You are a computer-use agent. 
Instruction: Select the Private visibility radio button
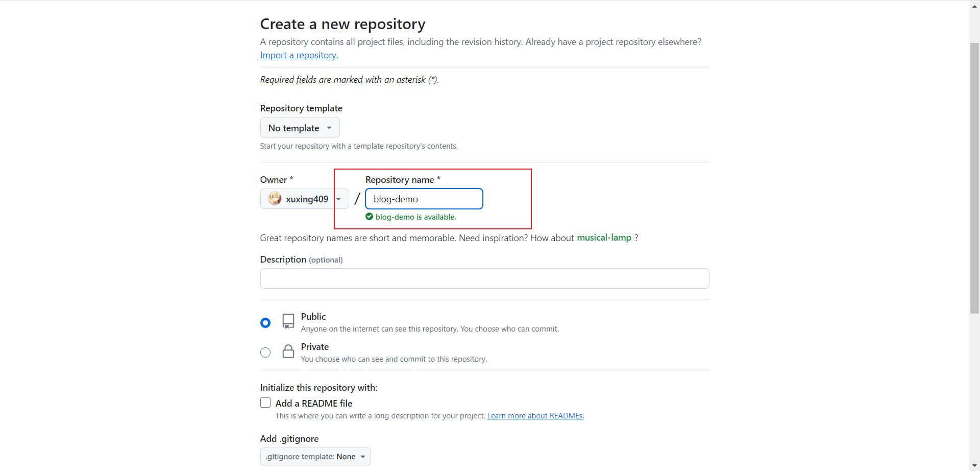pyautogui.click(x=265, y=352)
